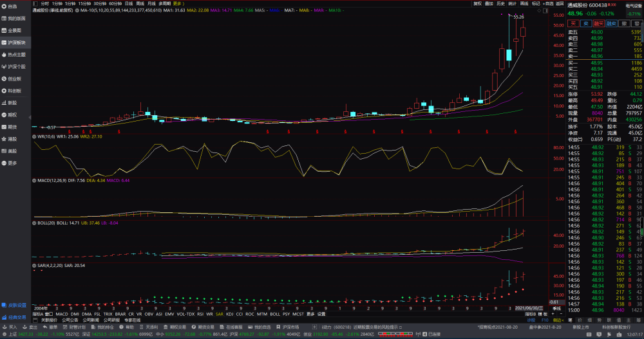The height and width of the screenshot is (339, 644).
Task: Click the 融买 margin buy button
Action: 599,23
